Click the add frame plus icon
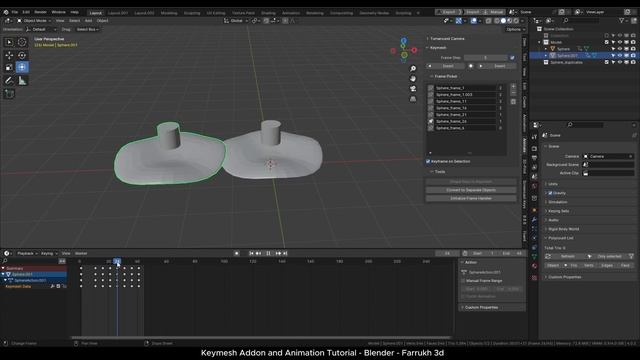 513,87
